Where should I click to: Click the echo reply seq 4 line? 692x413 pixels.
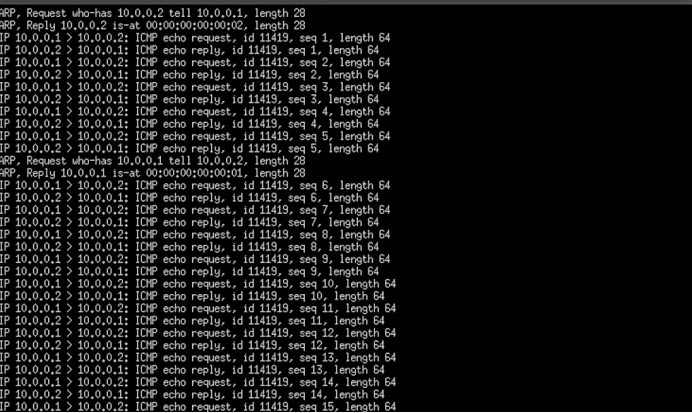tap(189, 124)
